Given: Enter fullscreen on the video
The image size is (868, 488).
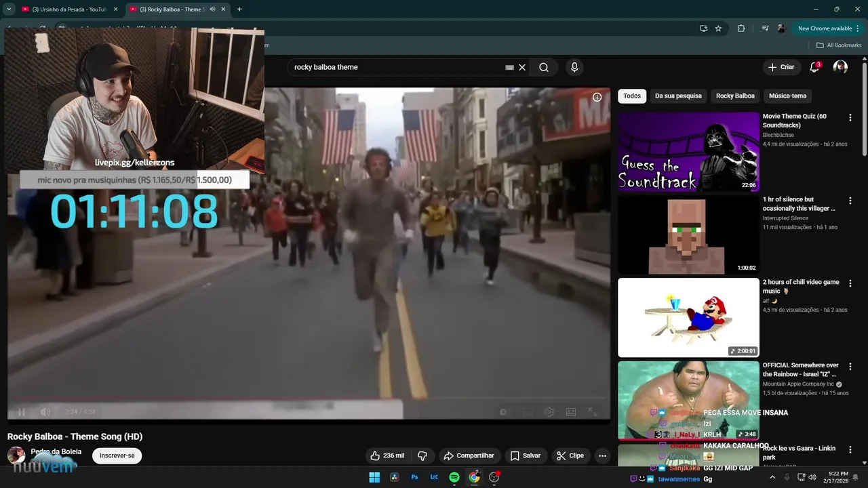Looking at the screenshot, I should pyautogui.click(x=592, y=411).
